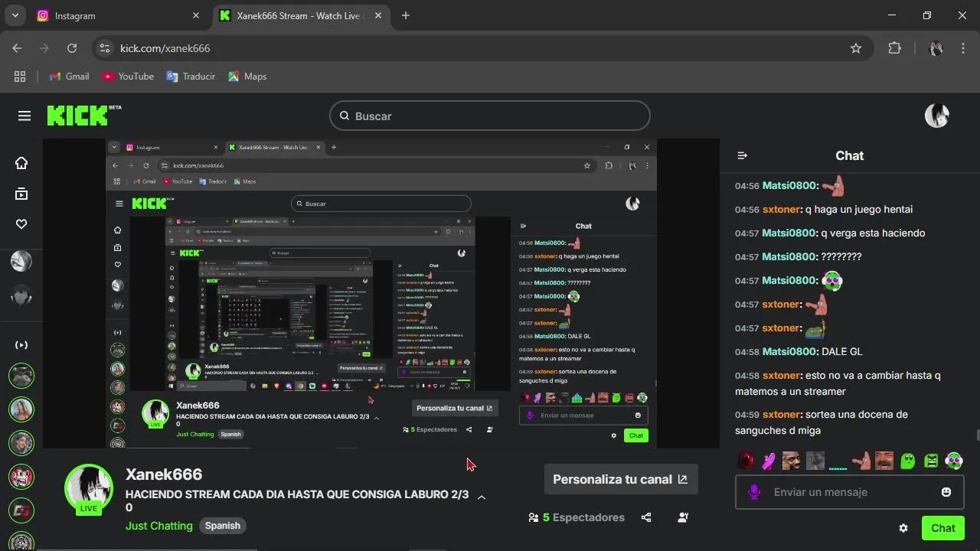Bookmark this page with the star icon
Image resolution: width=980 pixels, height=551 pixels.
(x=856, y=48)
